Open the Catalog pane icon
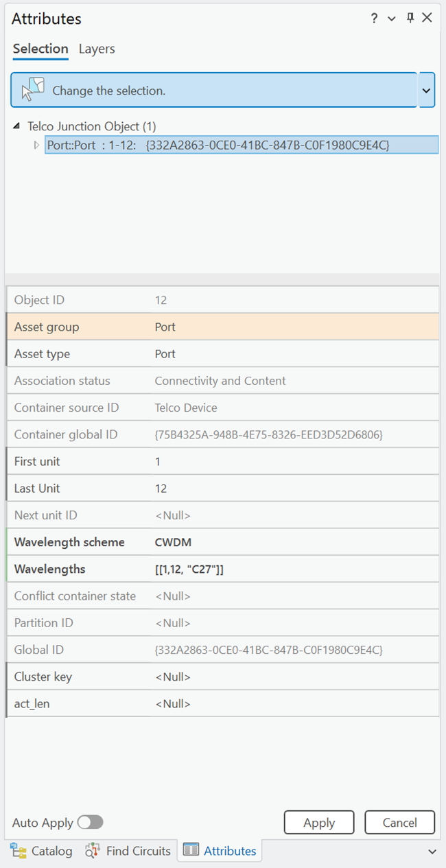Viewport: 446px width, 868px height. click(x=19, y=851)
